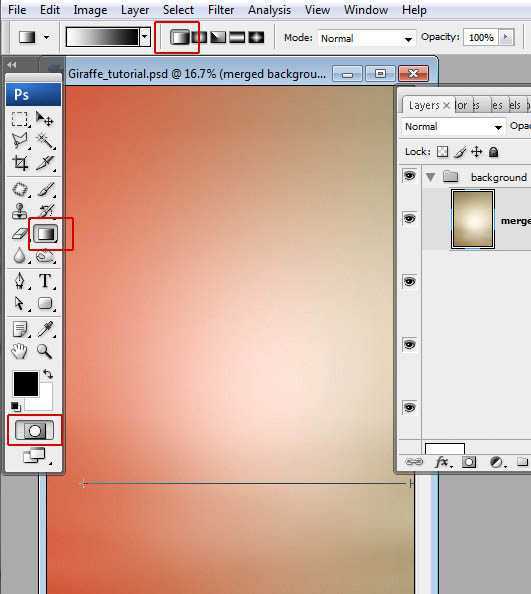Open the Window menu
This screenshot has width=531, height=594.
pos(366,10)
